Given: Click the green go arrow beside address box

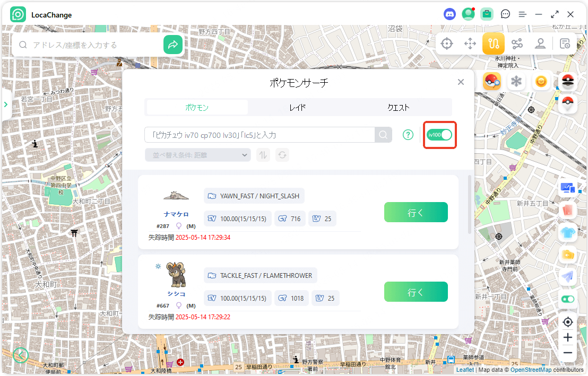Looking at the screenshot, I should click(x=173, y=45).
